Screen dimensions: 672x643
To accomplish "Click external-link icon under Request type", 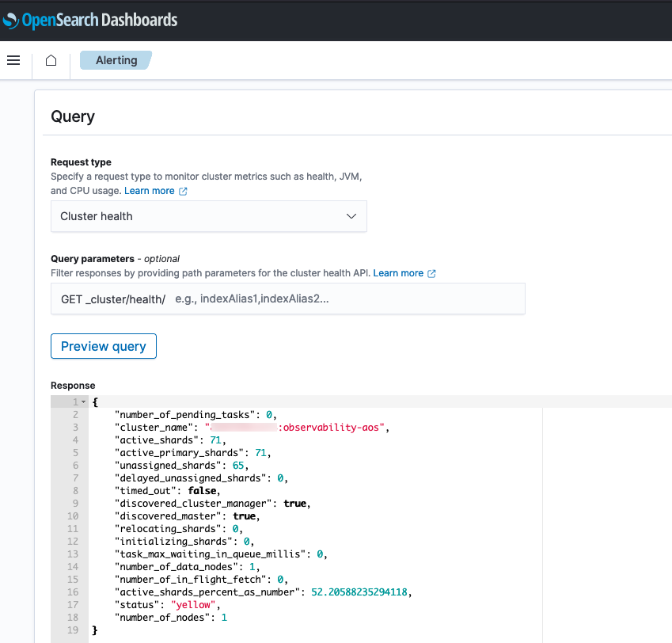I will [184, 191].
